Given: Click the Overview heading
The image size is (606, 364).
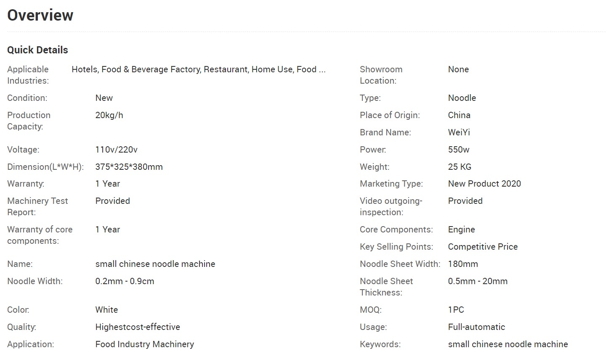Looking at the screenshot, I should (x=40, y=15).
